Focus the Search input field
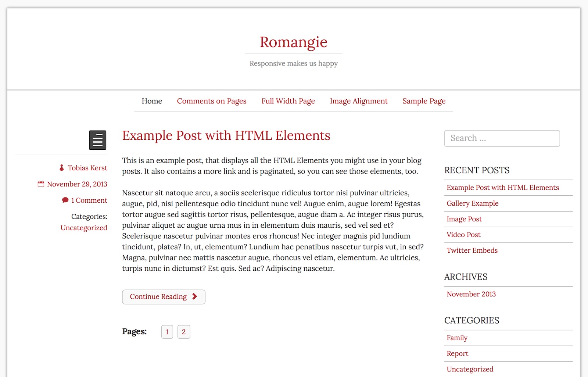Viewport: 588px width, 377px height. [502, 138]
